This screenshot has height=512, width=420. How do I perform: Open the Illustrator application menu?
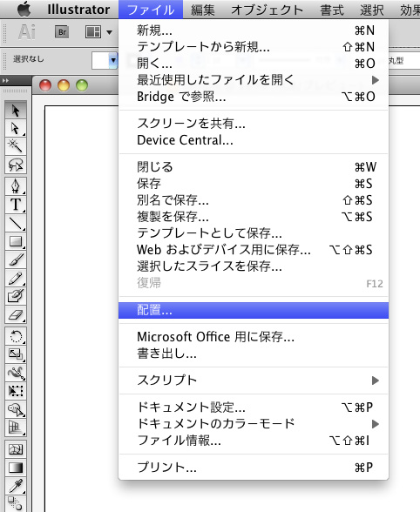(78, 10)
